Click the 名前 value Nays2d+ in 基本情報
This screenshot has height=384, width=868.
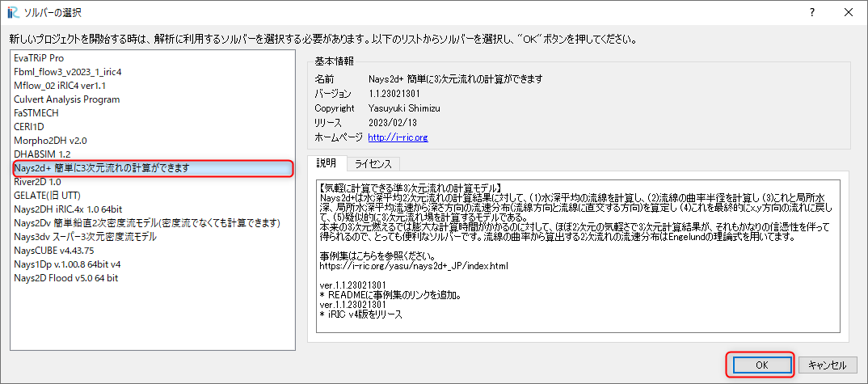[454, 78]
